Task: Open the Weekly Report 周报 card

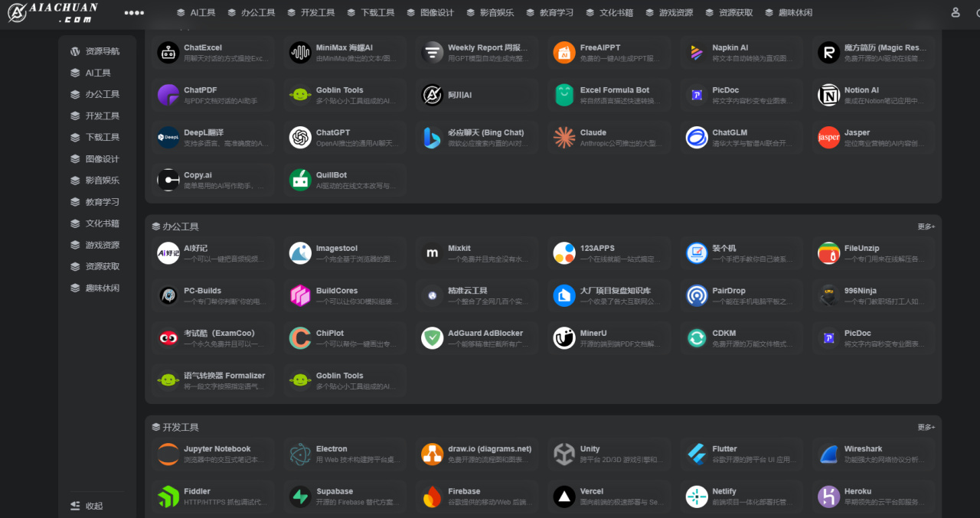Action: pyautogui.click(x=476, y=52)
